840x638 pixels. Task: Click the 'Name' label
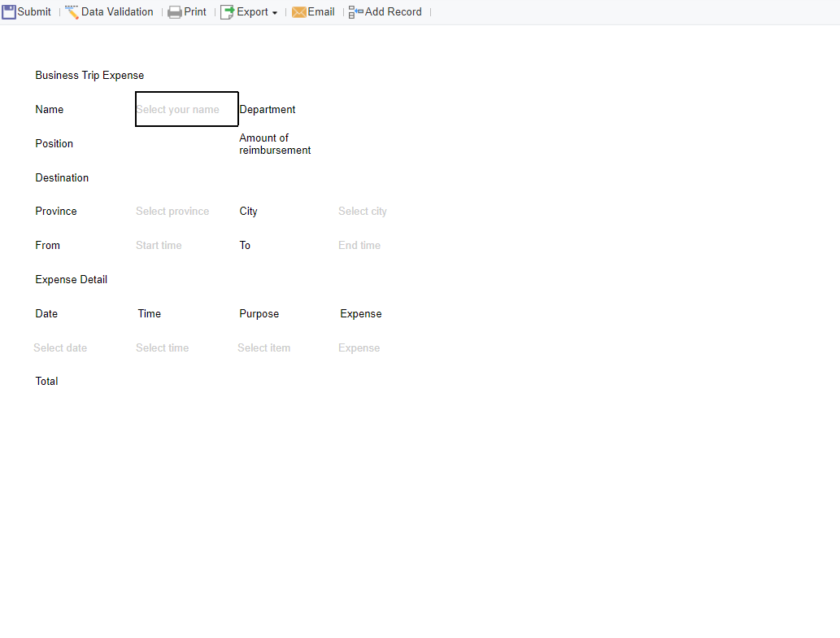[x=50, y=109]
